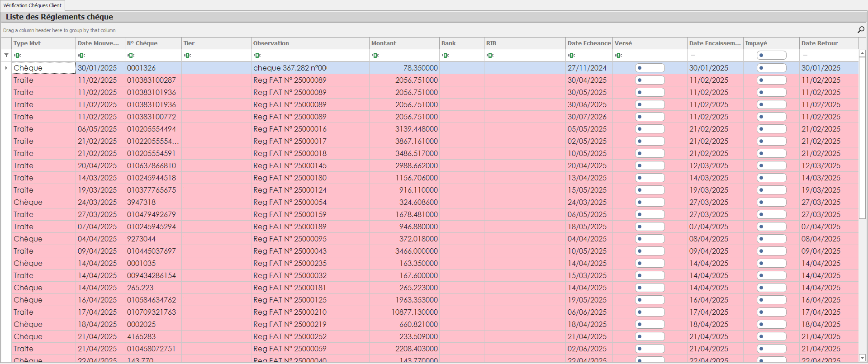The image size is (868, 364).
Task: Click the filter operator icon under Bank
Action: pyautogui.click(x=445, y=55)
